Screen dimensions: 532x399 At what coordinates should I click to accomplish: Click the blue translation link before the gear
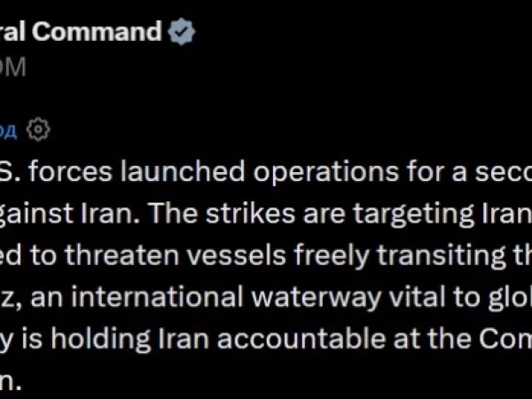(x=8, y=130)
